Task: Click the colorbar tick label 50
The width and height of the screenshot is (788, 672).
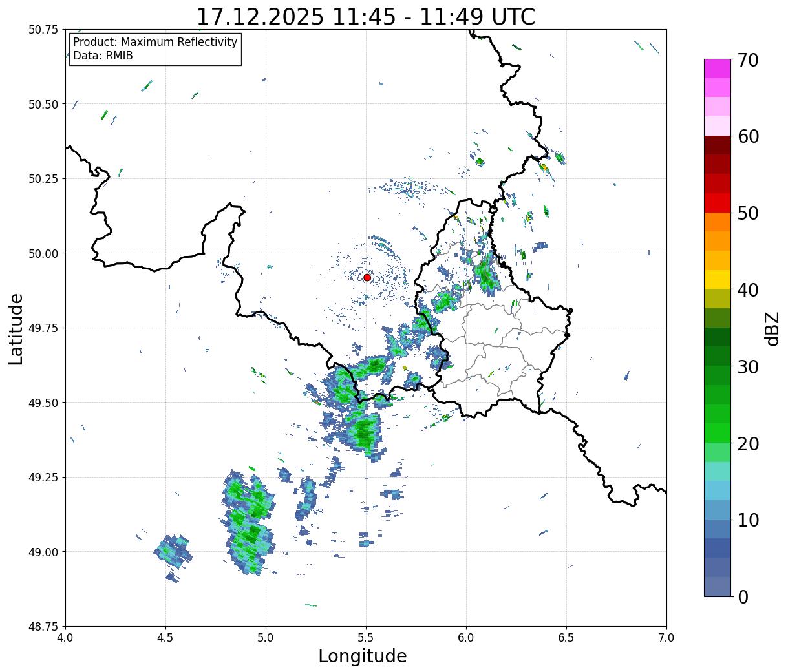Action: point(748,213)
